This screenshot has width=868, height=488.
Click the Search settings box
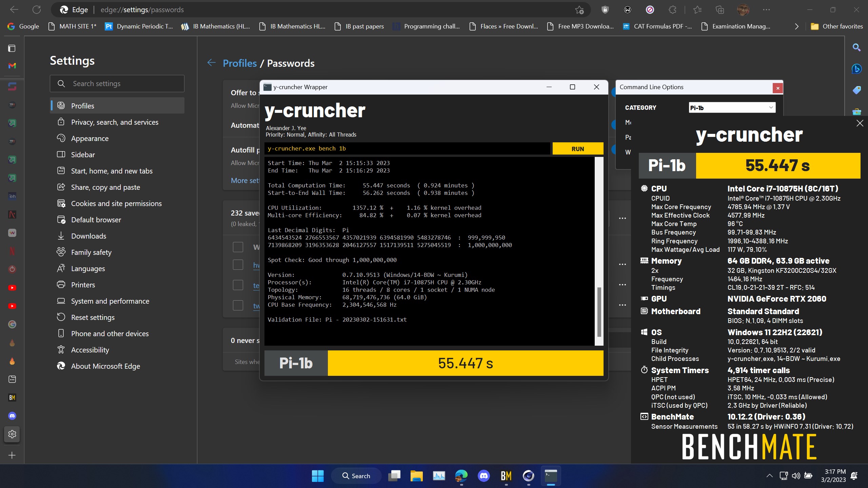tap(117, 83)
